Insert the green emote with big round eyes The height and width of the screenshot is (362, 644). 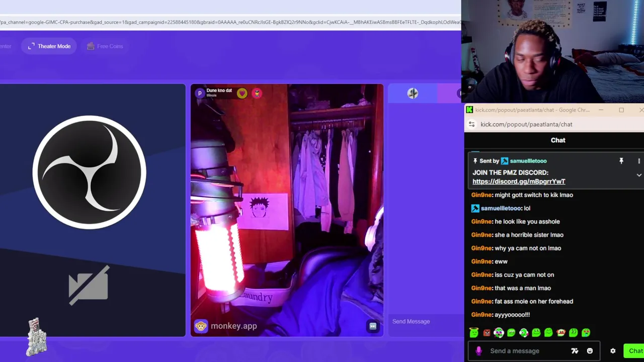(x=536, y=332)
